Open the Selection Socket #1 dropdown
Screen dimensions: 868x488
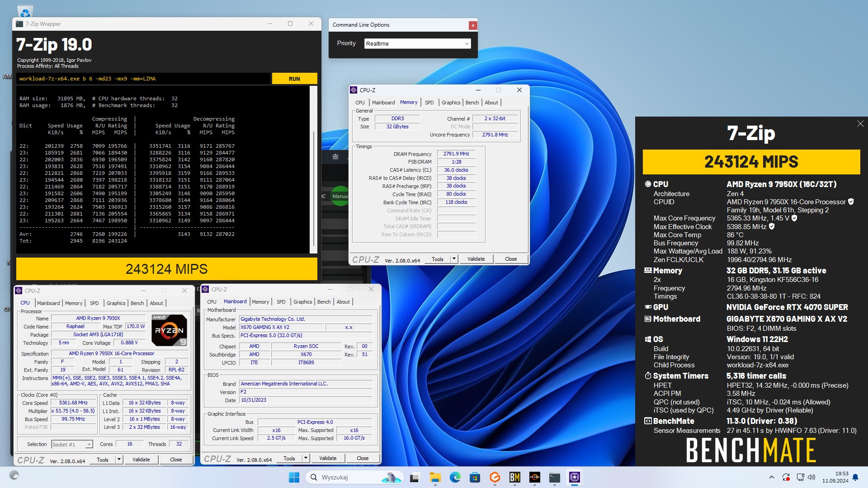(x=72, y=445)
